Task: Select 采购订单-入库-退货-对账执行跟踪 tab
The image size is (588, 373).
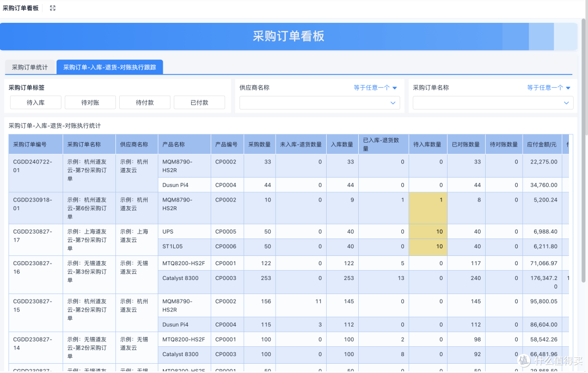Action: (109, 67)
